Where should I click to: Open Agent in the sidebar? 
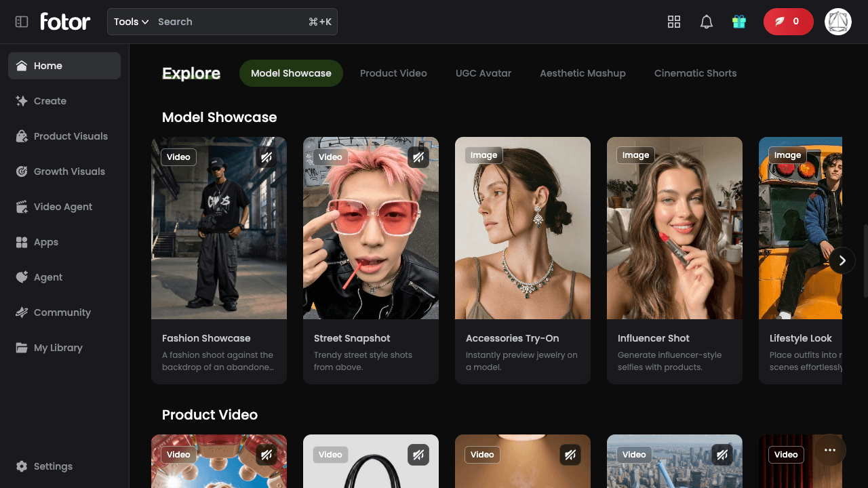pyautogui.click(x=64, y=277)
